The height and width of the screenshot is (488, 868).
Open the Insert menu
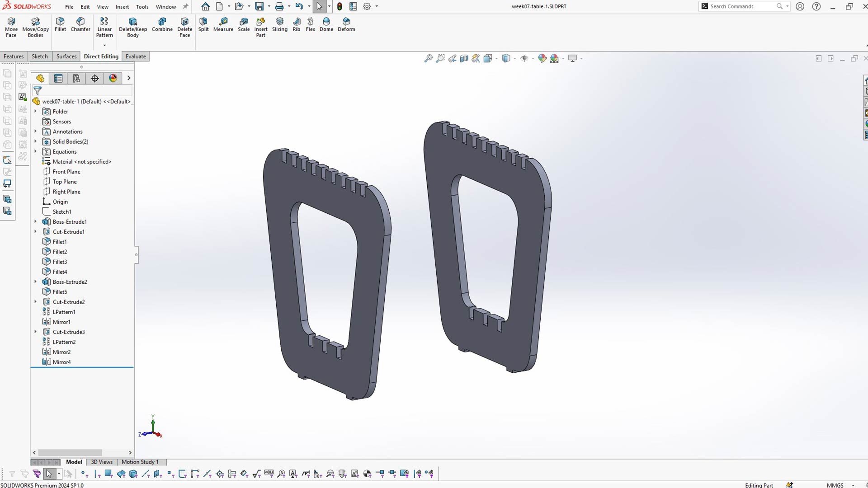[x=122, y=7]
